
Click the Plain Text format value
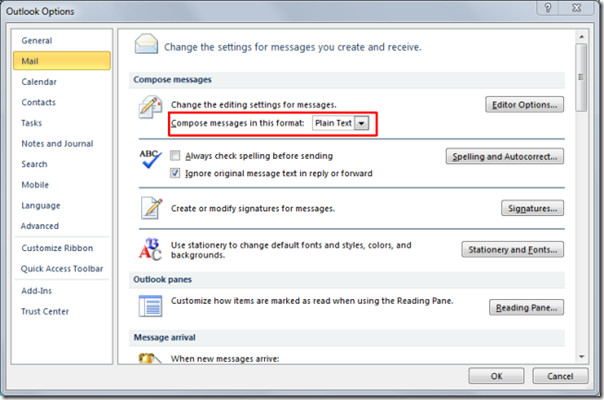coord(333,123)
